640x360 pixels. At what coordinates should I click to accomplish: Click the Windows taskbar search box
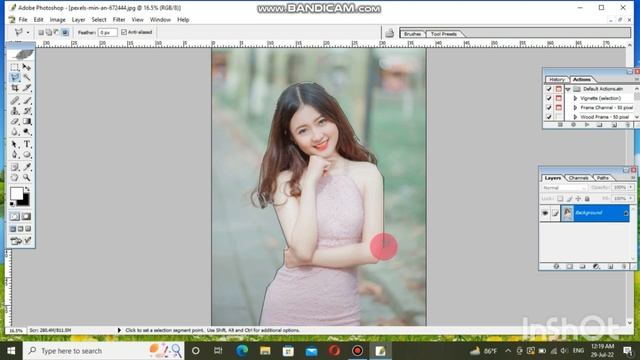[104, 351]
